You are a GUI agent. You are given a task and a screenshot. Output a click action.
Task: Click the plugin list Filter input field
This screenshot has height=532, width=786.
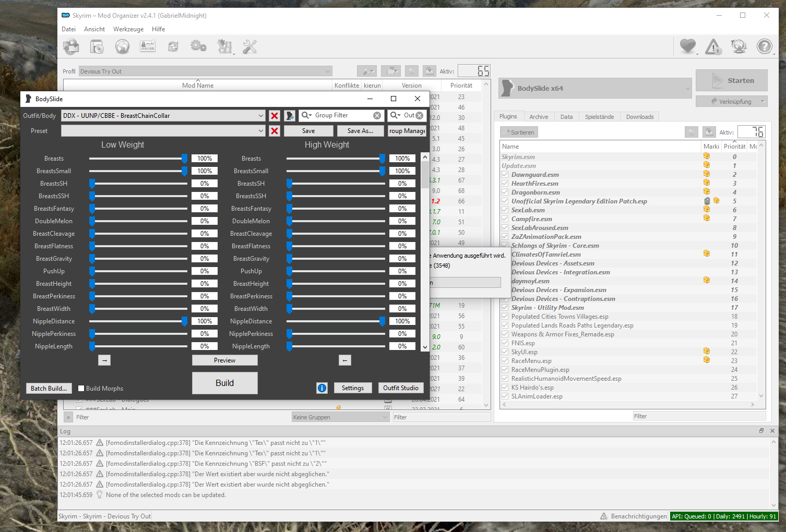(699, 416)
